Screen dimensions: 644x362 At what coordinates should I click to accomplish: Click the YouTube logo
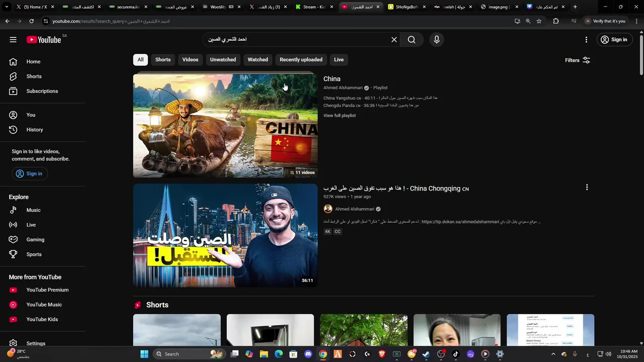(44, 40)
